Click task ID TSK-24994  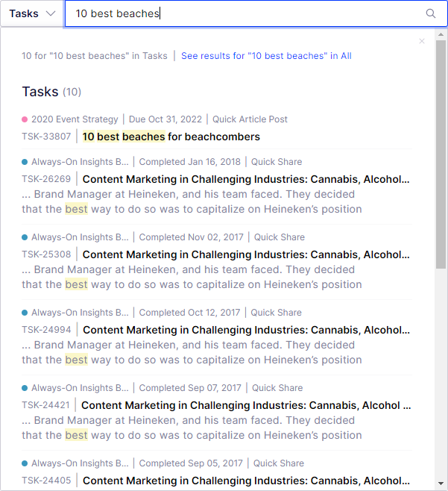(x=46, y=330)
